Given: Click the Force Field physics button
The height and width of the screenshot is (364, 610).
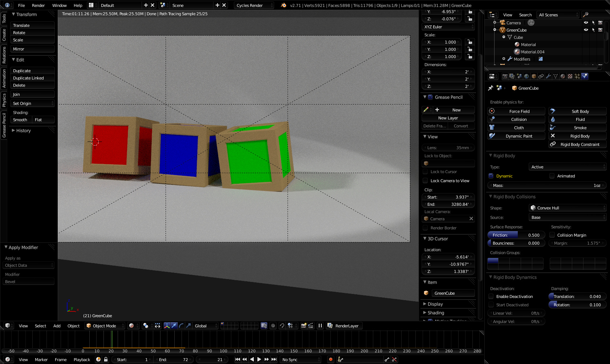Looking at the screenshot, I should (x=516, y=111).
